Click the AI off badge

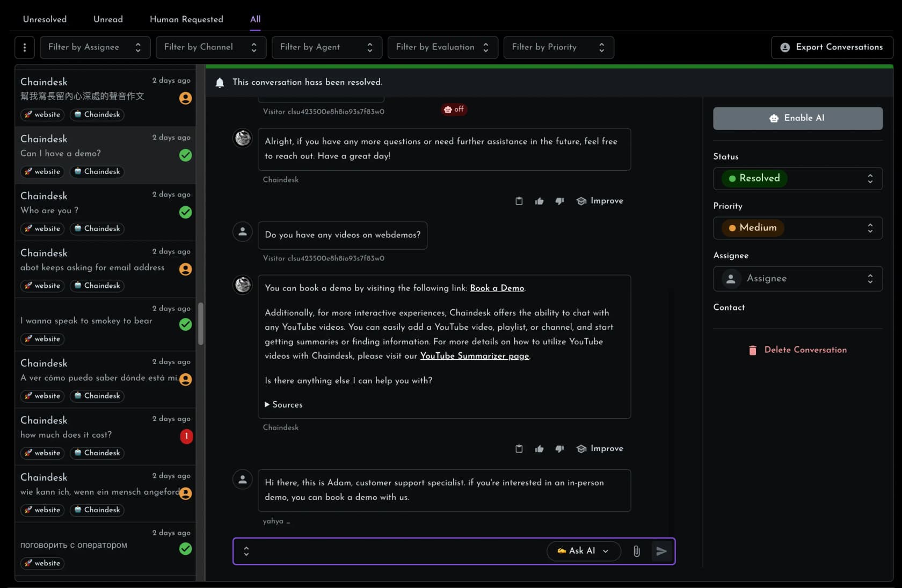point(454,109)
